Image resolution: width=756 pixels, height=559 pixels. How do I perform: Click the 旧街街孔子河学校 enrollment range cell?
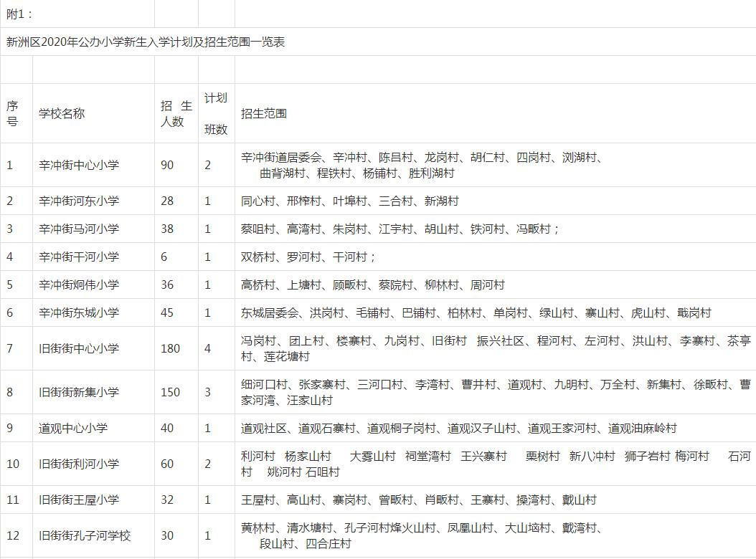pyautogui.click(x=430, y=535)
